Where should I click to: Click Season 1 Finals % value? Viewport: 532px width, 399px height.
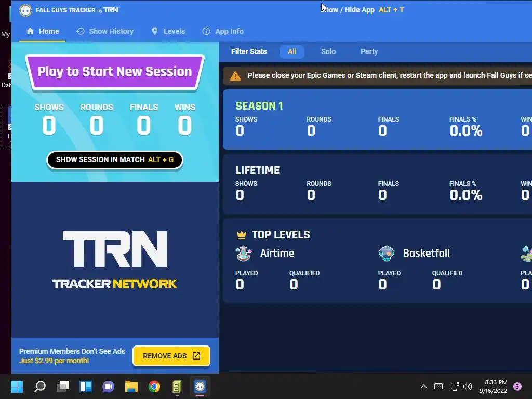coord(466,130)
